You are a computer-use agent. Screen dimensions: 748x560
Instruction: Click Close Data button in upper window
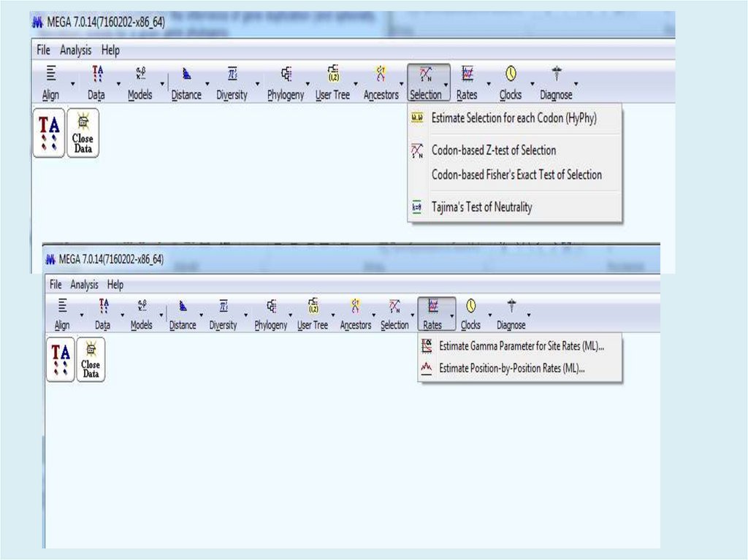[x=83, y=133]
